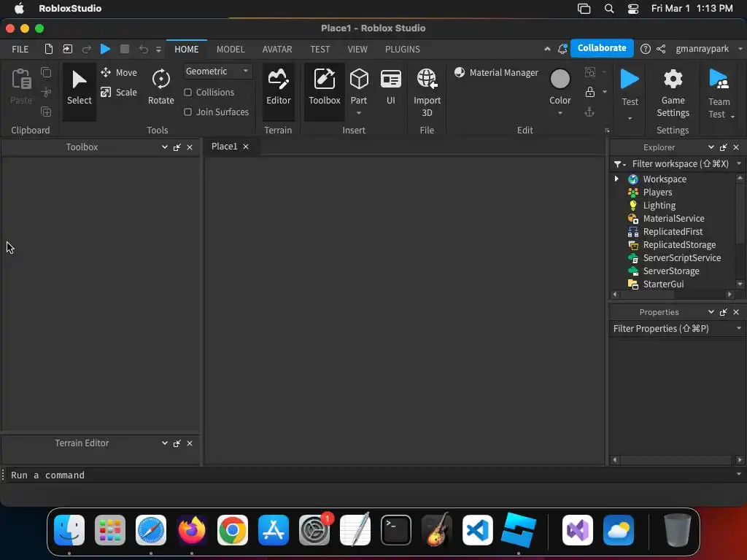Open the FILE menu
The height and width of the screenshot is (560, 747).
coord(20,49)
